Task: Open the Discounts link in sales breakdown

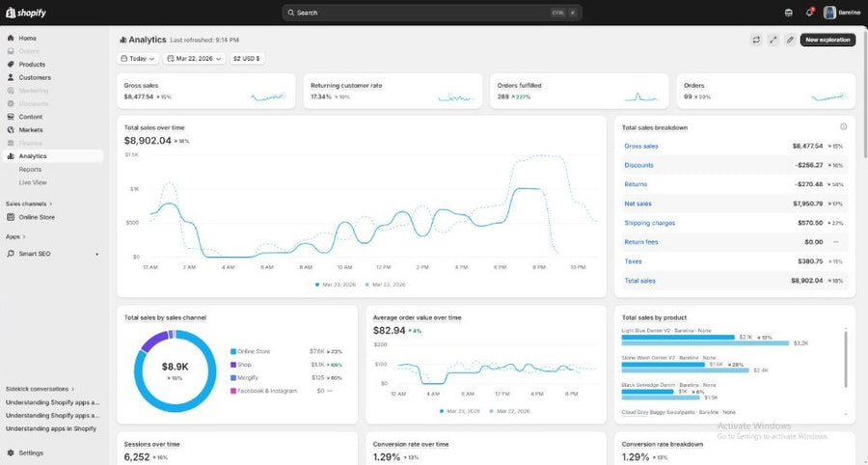Action: tap(638, 165)
